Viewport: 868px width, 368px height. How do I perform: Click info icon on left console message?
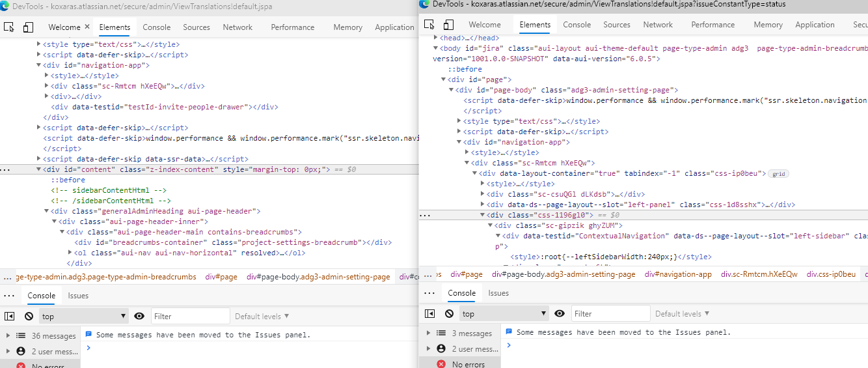pos(88,334)
